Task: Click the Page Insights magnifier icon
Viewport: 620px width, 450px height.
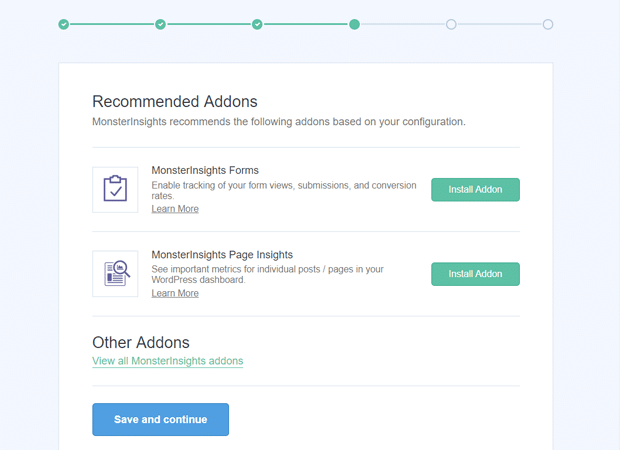Action: point(115,273)
